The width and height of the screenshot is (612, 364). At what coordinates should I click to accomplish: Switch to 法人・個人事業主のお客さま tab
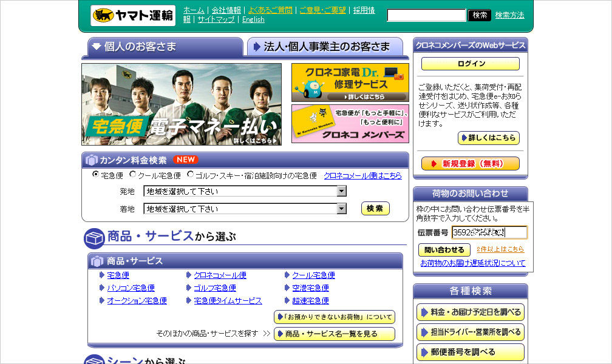(x=325, y=47)
